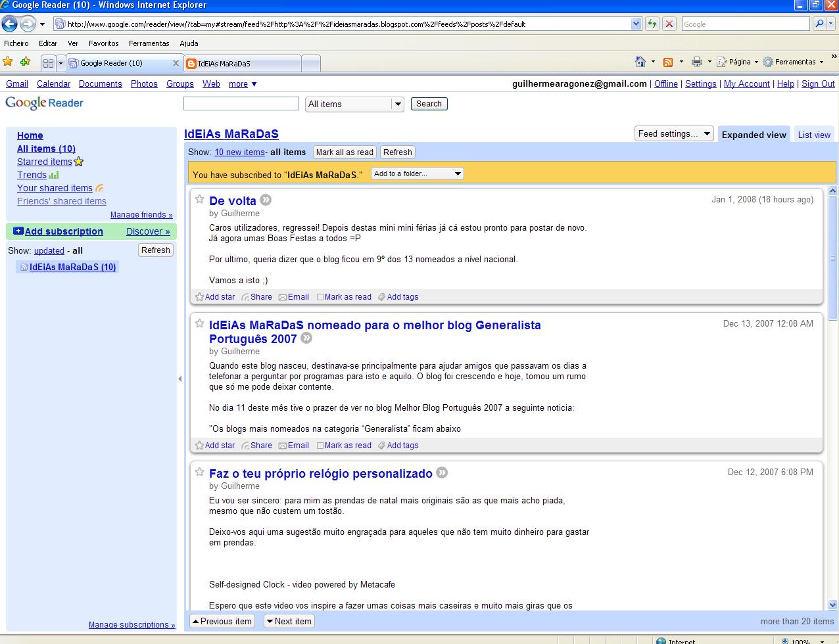
Task: Click Add tags under 'nomeado' post
Action: click(398, 446)
